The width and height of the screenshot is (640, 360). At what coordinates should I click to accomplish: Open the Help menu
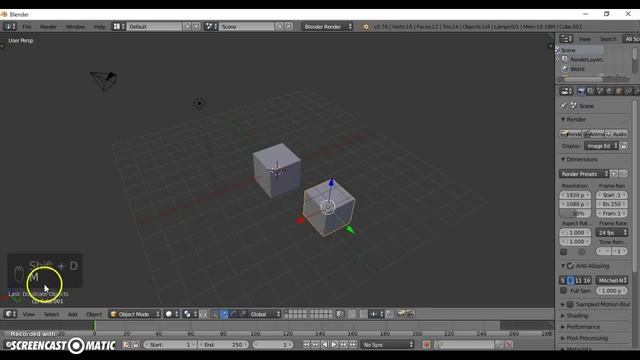100,27
